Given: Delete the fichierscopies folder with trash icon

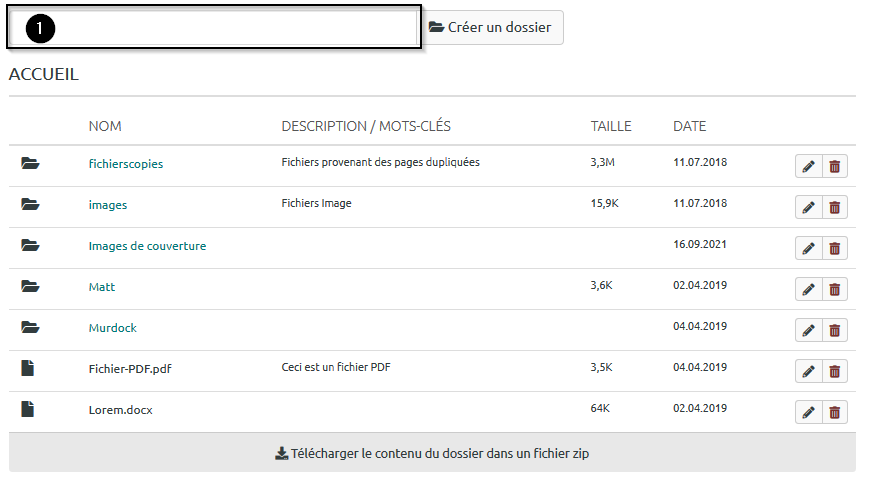Looking at the screenshot, I should [x=835, y=166].
